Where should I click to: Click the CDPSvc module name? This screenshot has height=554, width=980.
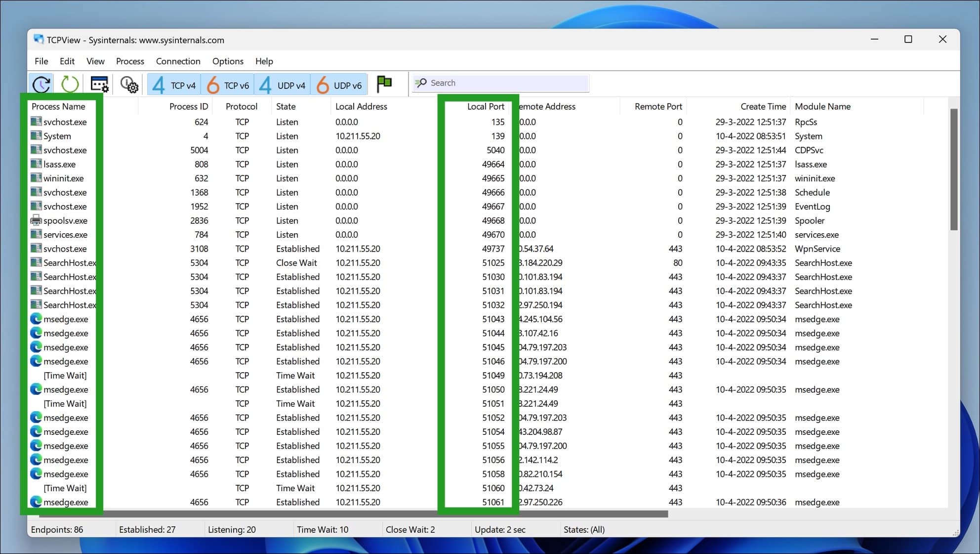coord(809,150)
